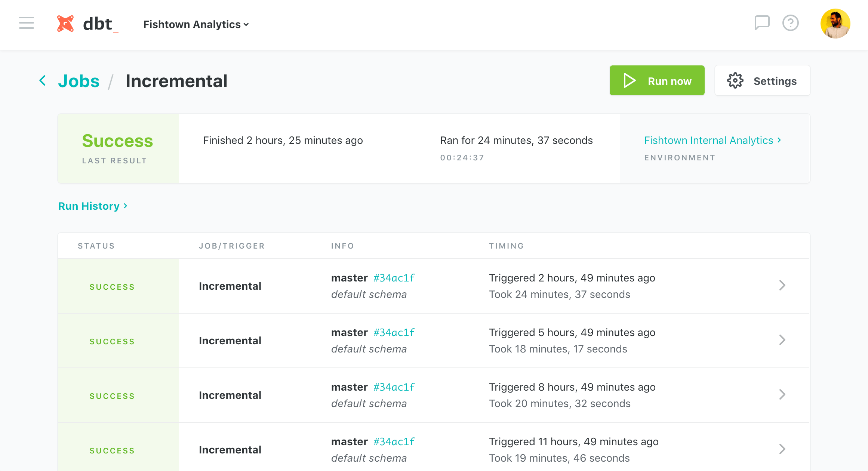Click the hamburger menu icon top-left
Viewport: 868px width, 471px height.
[27, 23]
